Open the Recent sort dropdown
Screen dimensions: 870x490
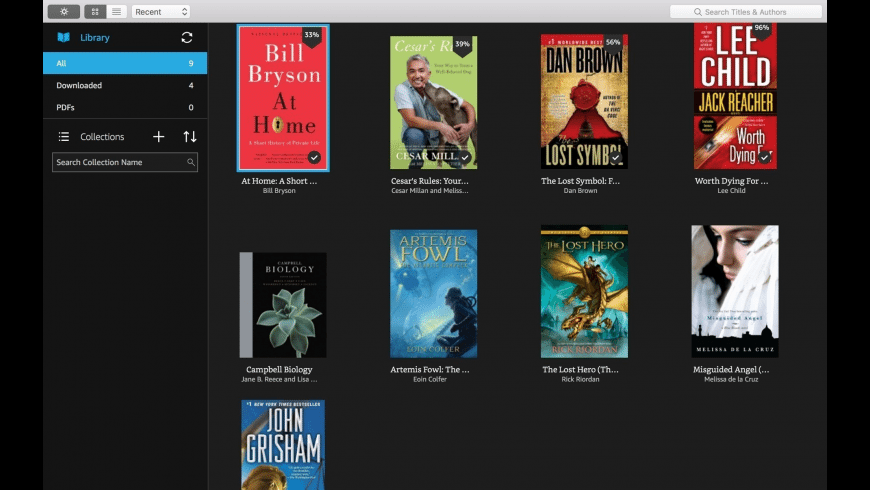tap(161, 12)
